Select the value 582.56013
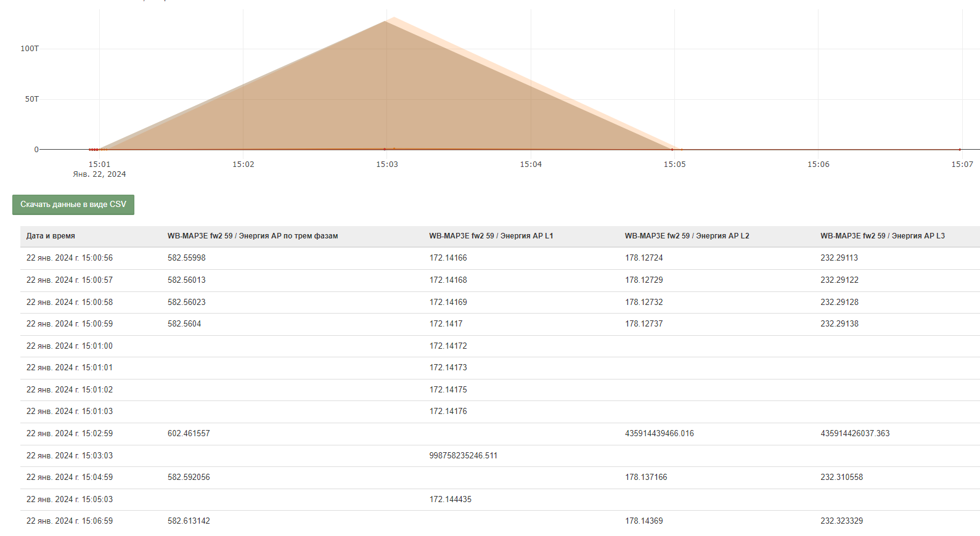This screenshot has height=536, width=980. pos(187,280)
